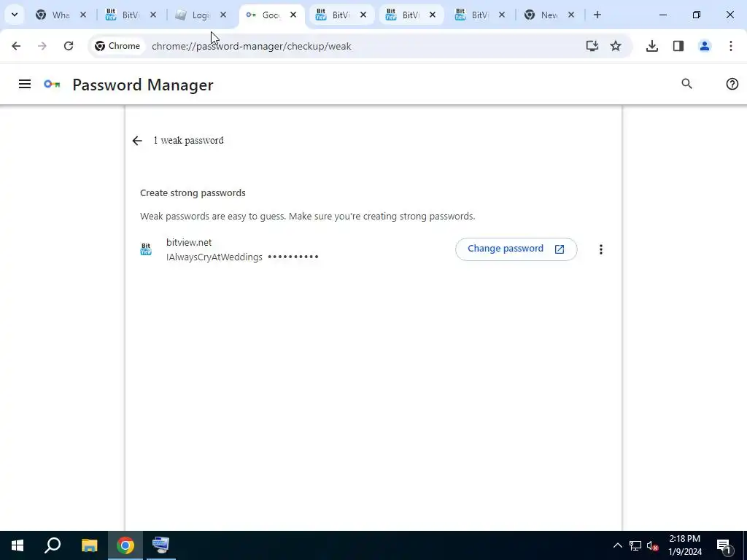Image resolution: width=747 pixels, height=560 pixels.
Task: Switch to the BitView tab right of the Password Manager tab
Action: coord(341,15)
